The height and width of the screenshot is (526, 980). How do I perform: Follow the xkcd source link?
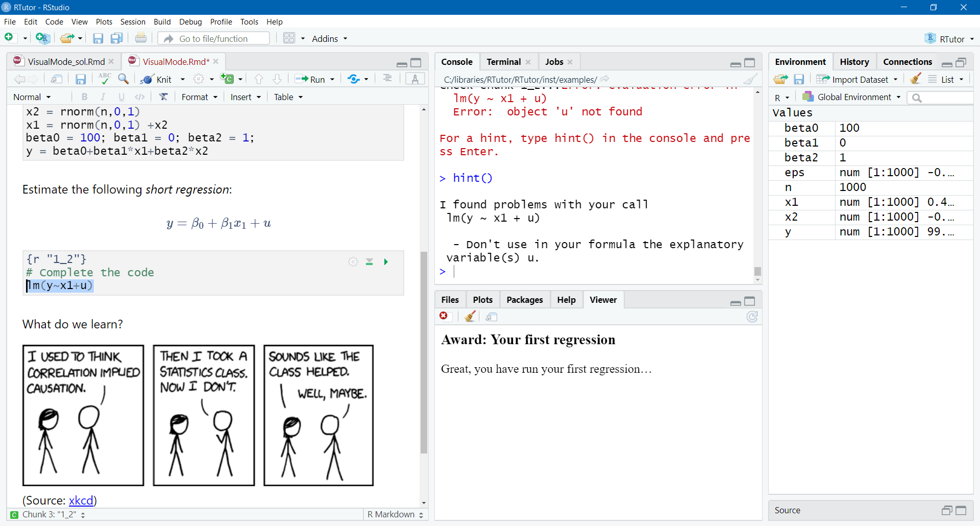[81, 500]
